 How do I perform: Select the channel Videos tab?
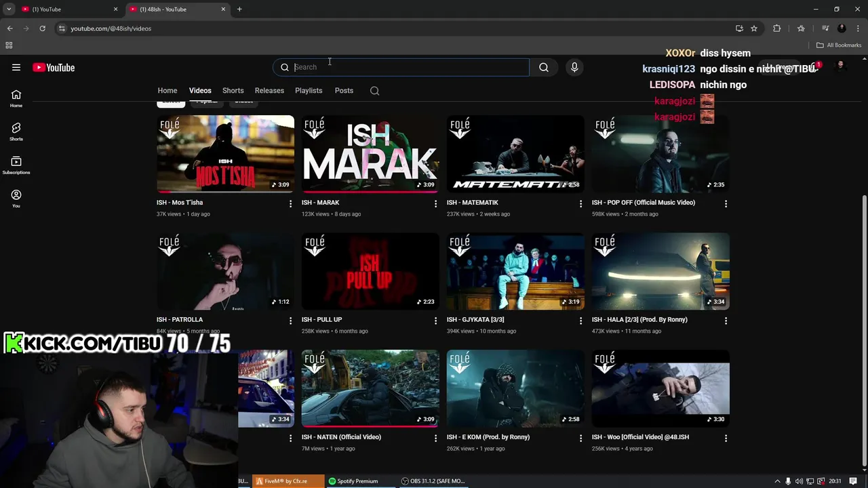point(200,91)
